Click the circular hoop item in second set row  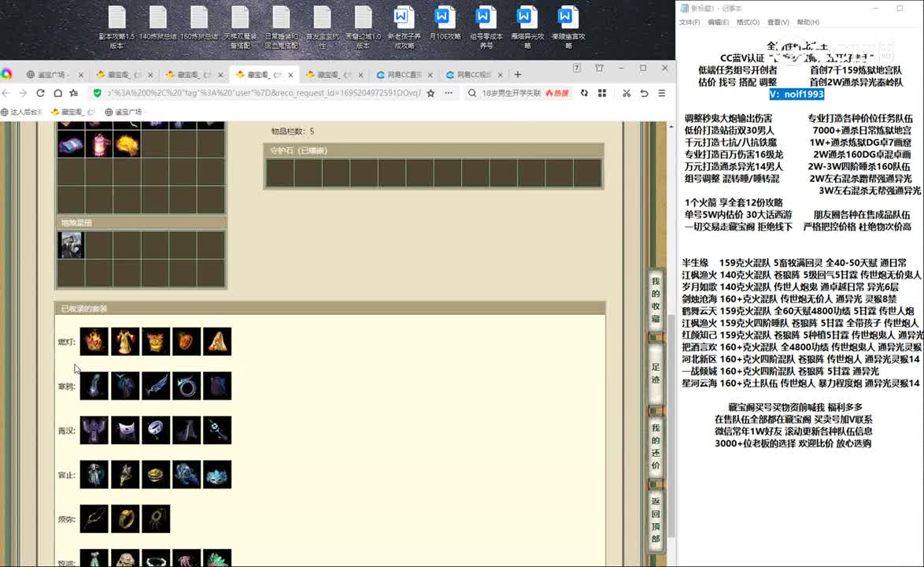tap(187, 386)
